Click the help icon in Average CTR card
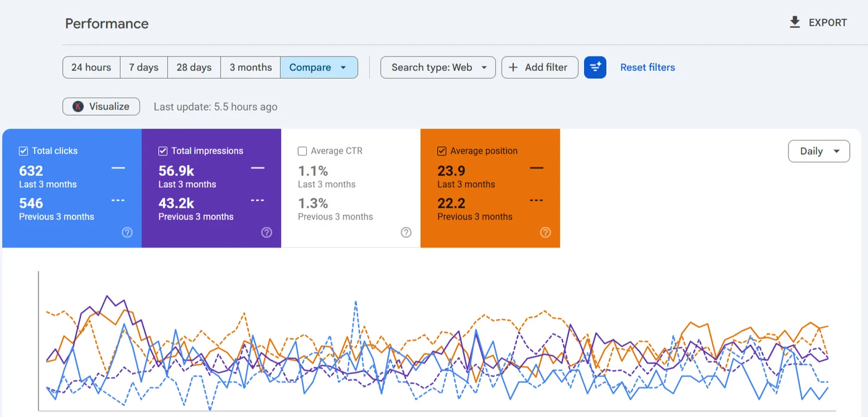This screenshot has width=868, height=417. (x=406, y=233)
